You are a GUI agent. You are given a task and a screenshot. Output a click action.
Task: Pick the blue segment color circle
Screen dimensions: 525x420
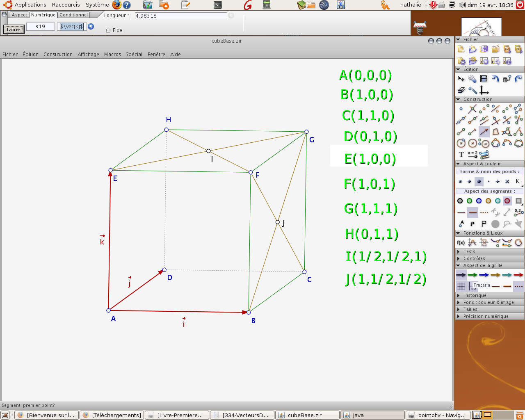479,201
